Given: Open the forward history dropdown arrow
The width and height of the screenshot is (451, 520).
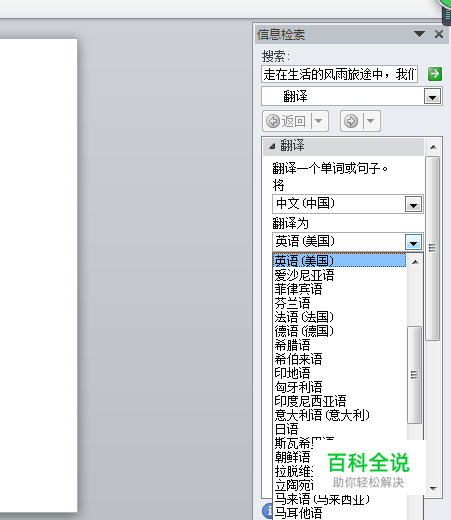Looking at the screenshot, I should click(371, 121).
